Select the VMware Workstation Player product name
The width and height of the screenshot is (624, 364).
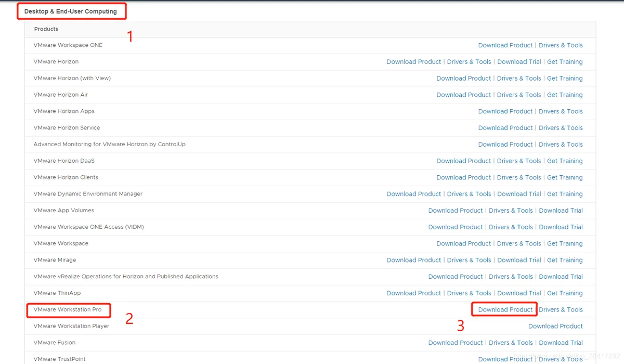[71, 326]
